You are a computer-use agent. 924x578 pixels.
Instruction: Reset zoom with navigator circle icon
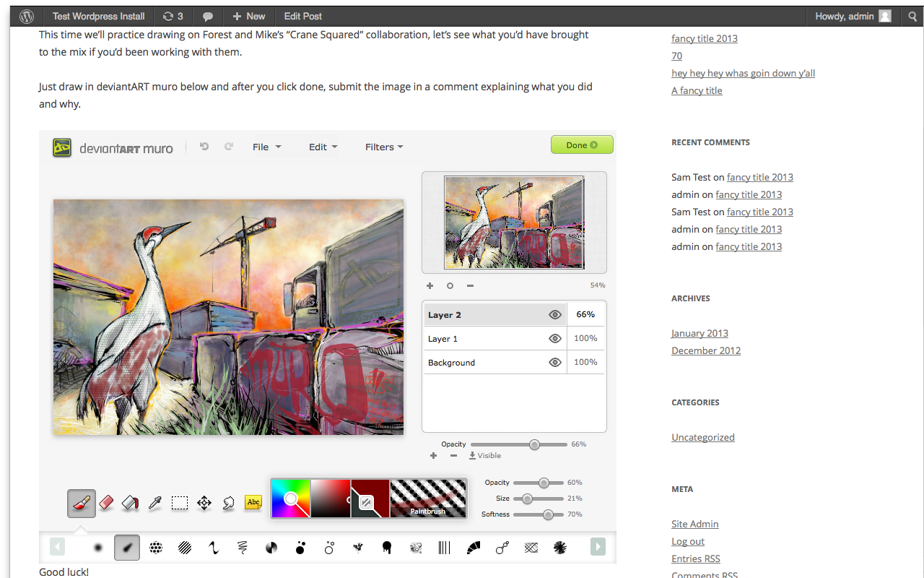(450, 285)
